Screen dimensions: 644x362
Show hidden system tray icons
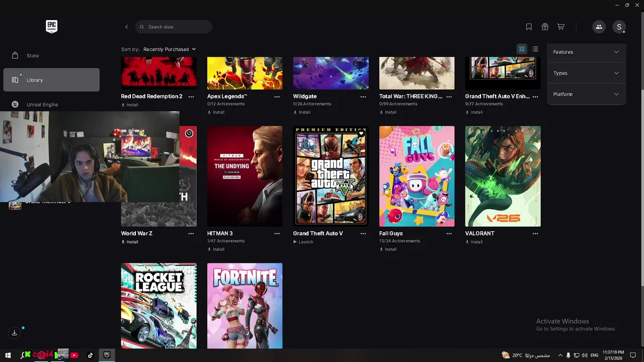tap(560, 355)
